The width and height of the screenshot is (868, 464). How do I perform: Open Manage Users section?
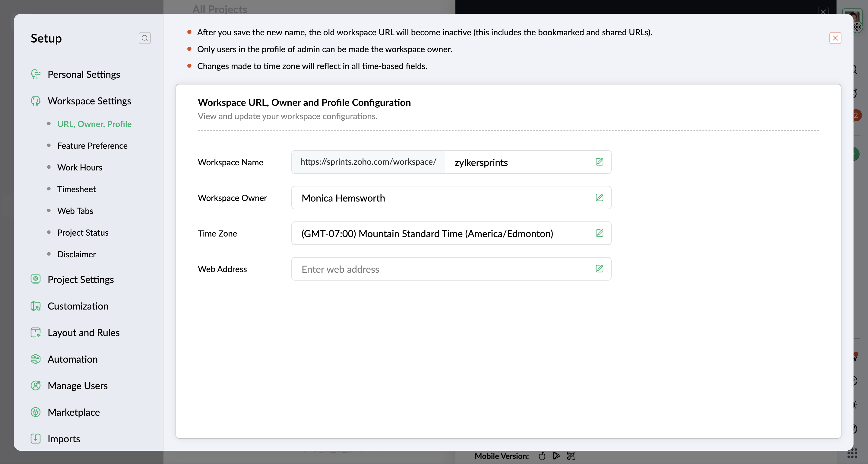[78, 386]
